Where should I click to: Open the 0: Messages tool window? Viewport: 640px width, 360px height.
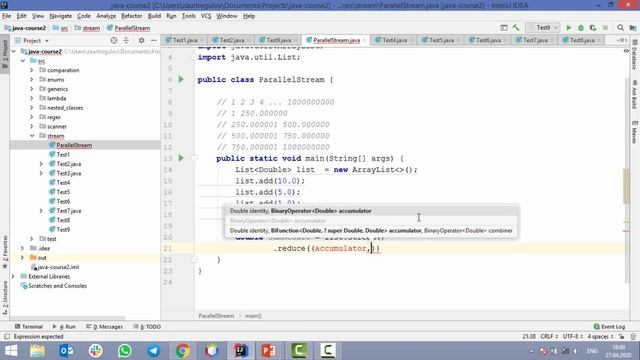point(104,327)
